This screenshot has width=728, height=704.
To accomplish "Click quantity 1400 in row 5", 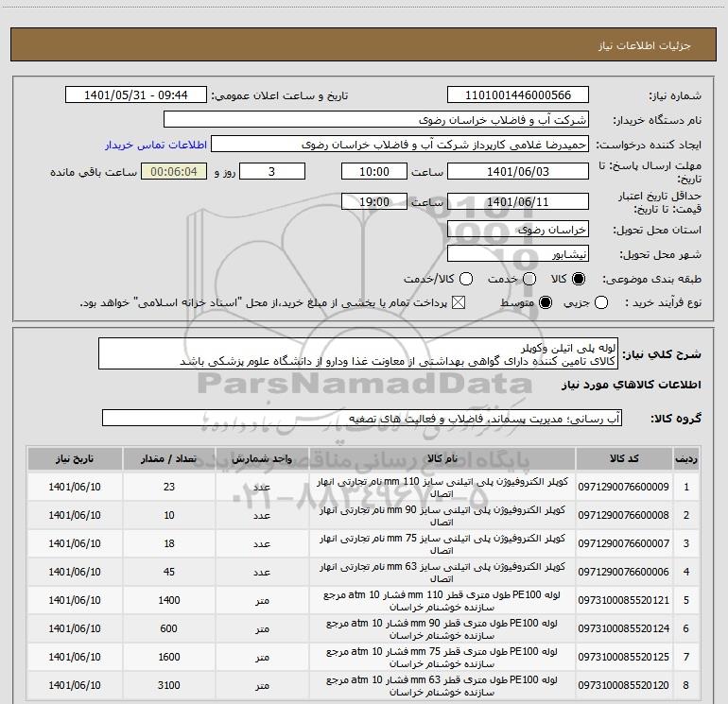I will click(x=169, y=600).
